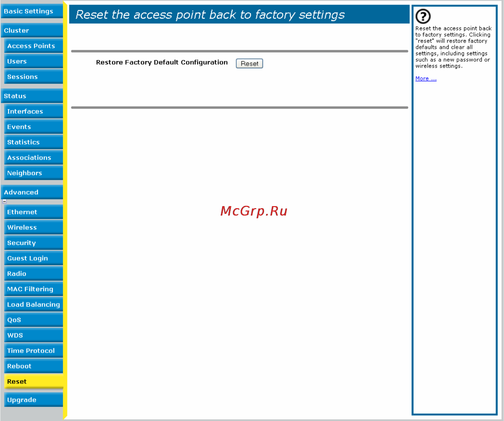Go to Access Points page

tap(33, 46)
